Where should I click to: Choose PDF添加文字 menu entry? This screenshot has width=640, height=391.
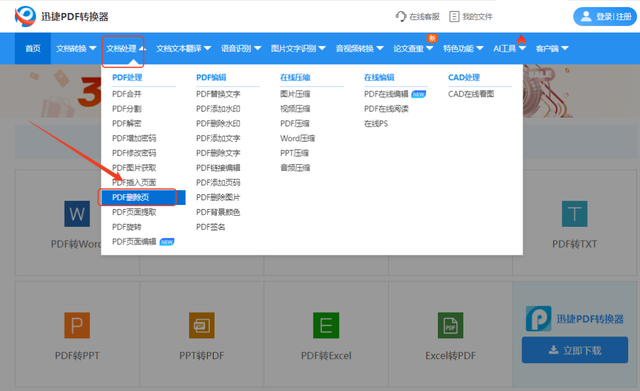(218, 138)
